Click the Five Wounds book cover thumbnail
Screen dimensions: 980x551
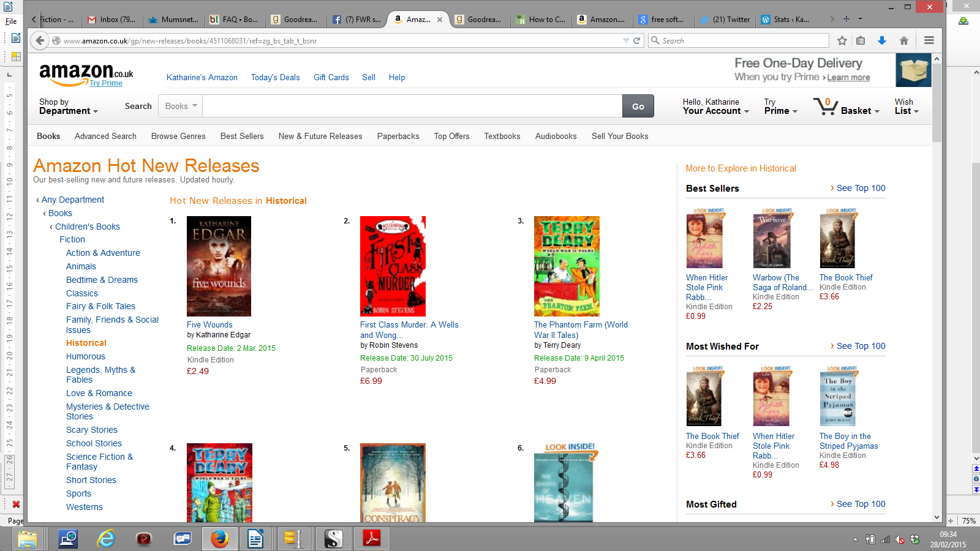tap(219, 266)
